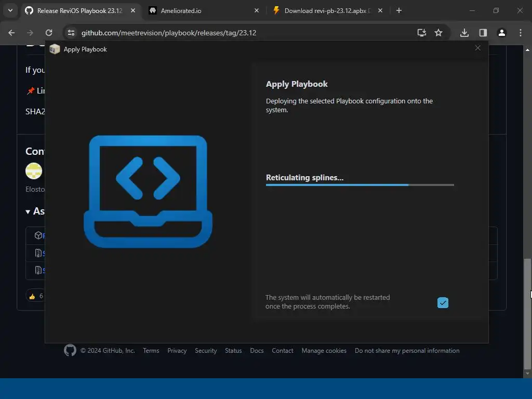Switch to the Release ReviOS Playbook 23.12 tab
The height and width of the screenshot is (399, 532).
tap(79, 10)
